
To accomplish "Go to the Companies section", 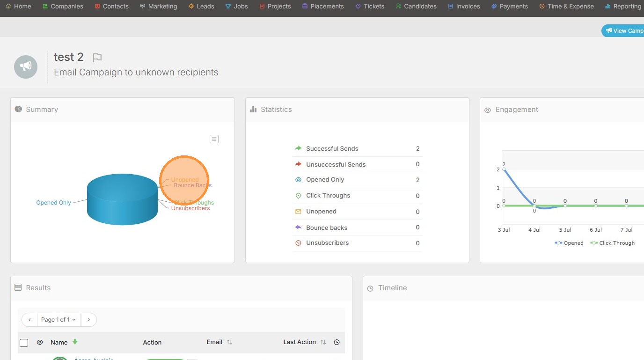I will (x=62, y=6).
